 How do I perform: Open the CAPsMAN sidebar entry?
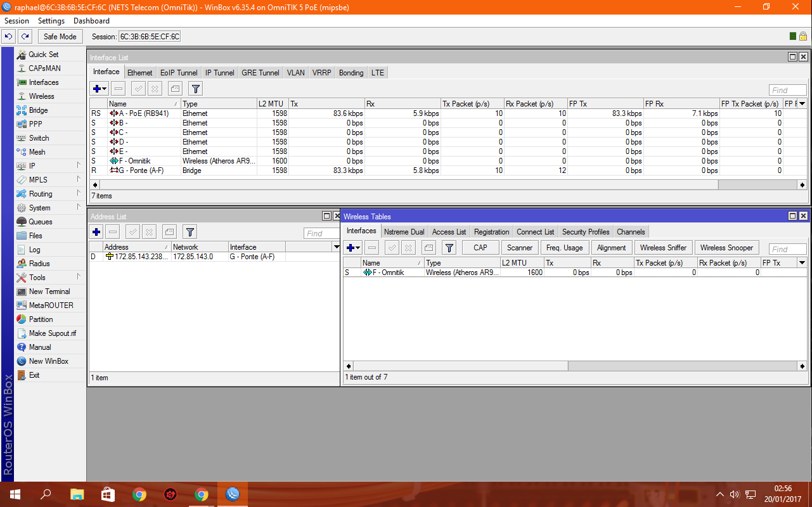coord(44,68)
